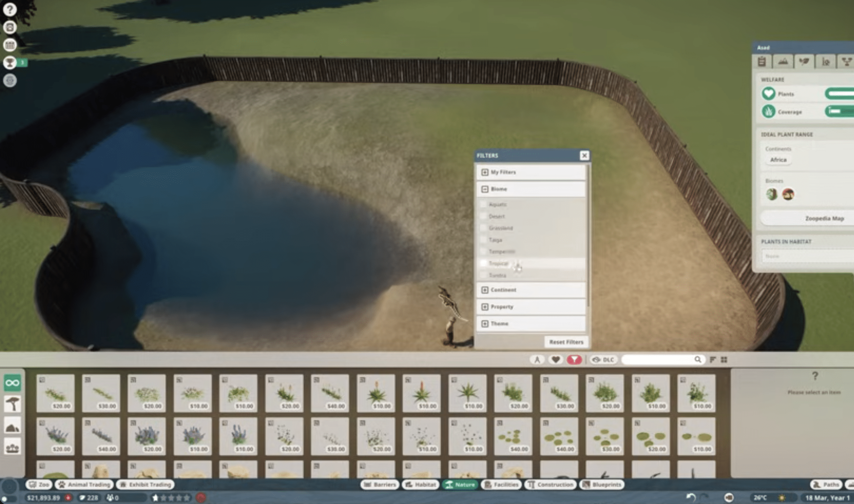Tick the Taiga biome checkbox
The image size is (854, 504).
pos(483,240)
